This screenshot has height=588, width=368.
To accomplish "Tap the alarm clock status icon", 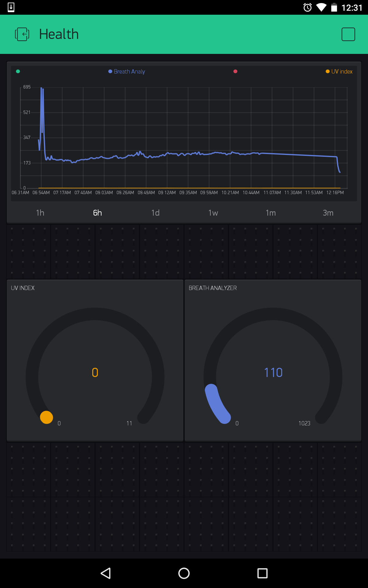I will point(308,7).
